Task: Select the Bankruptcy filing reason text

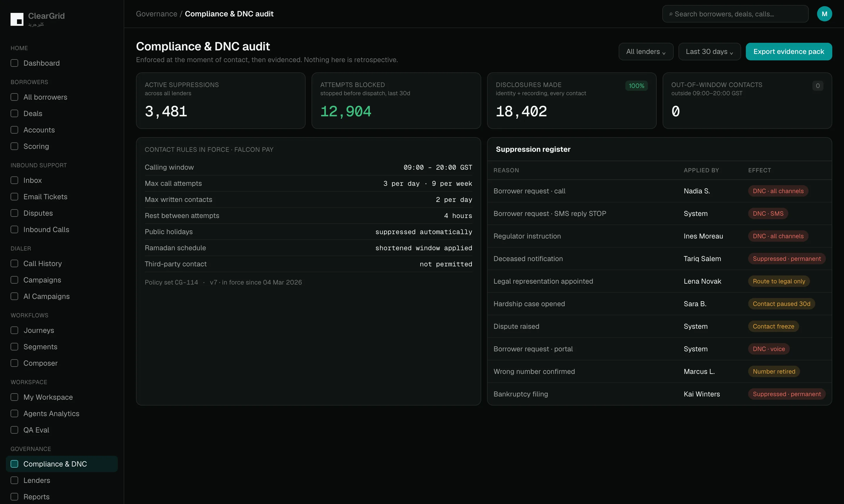Action: coord(520,394)
